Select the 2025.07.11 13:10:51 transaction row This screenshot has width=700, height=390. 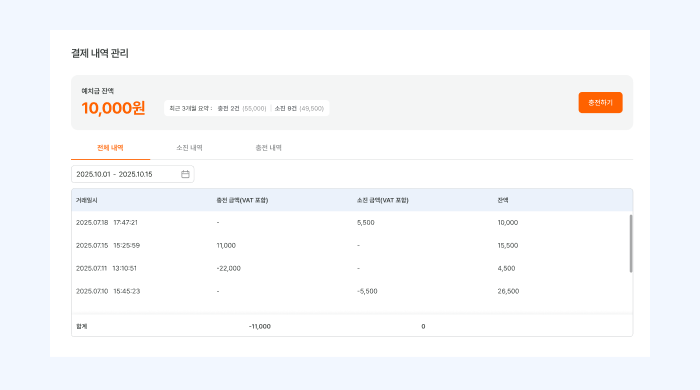coord(350,268)
